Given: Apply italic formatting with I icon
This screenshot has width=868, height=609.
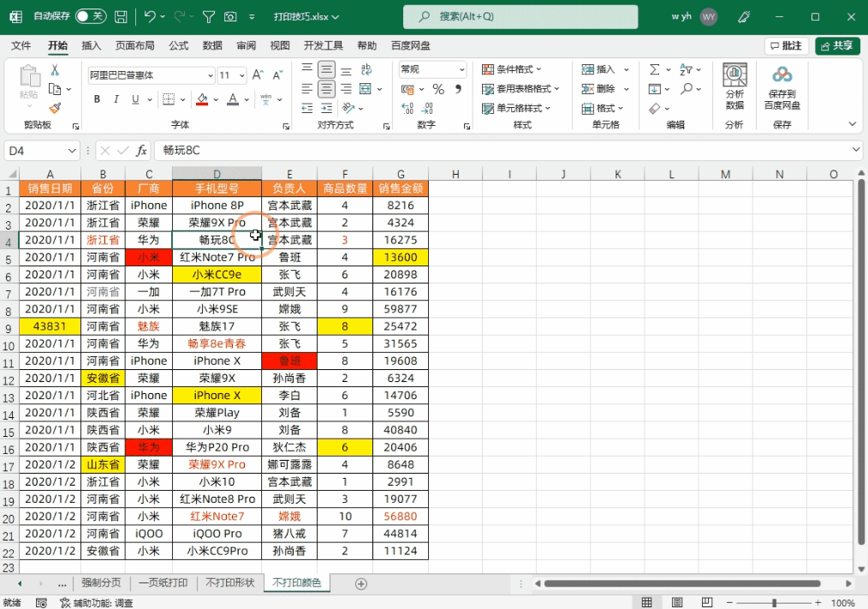Looking at the screenshot, I should tap(116, 99).
